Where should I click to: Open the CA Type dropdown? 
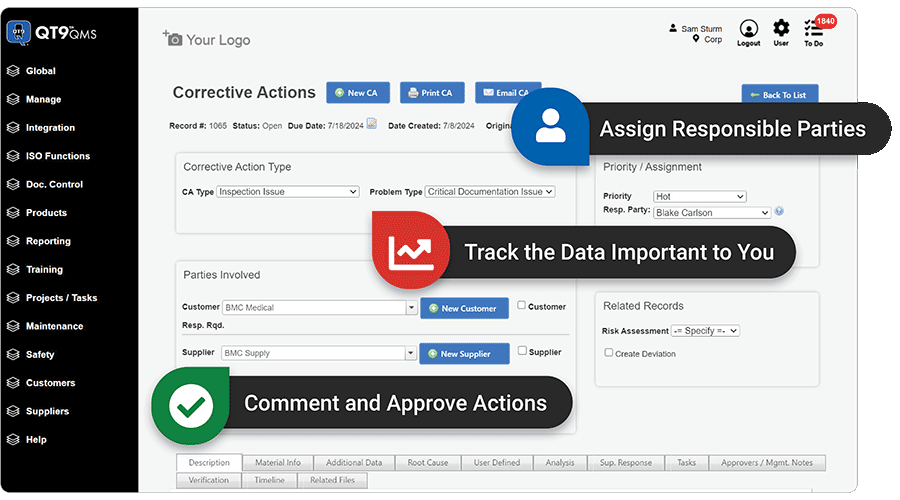pos(288,192)
